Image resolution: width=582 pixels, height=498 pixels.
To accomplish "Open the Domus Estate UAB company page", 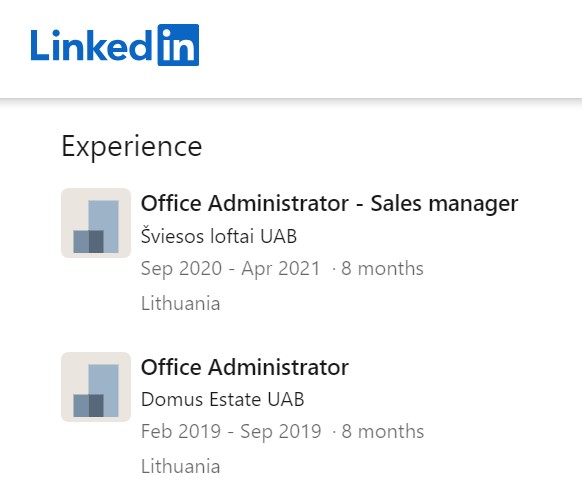I will tap(223, 399).
